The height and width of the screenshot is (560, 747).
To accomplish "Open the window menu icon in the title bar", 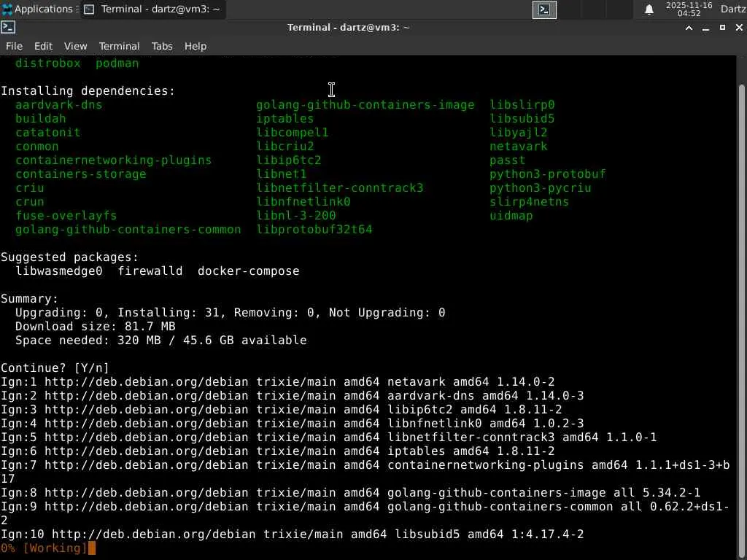I will click(x=8, y=28).
